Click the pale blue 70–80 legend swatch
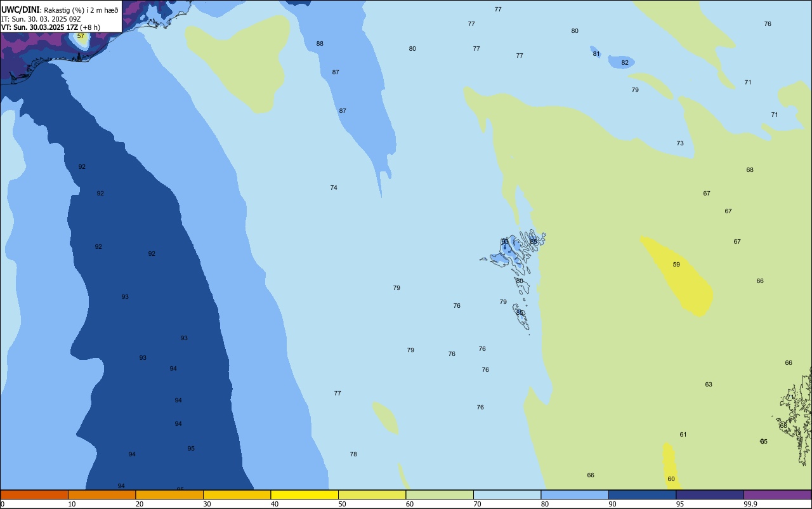Image resolution: width=812 pixels, height=509 pixels. (x=507, y=494)
